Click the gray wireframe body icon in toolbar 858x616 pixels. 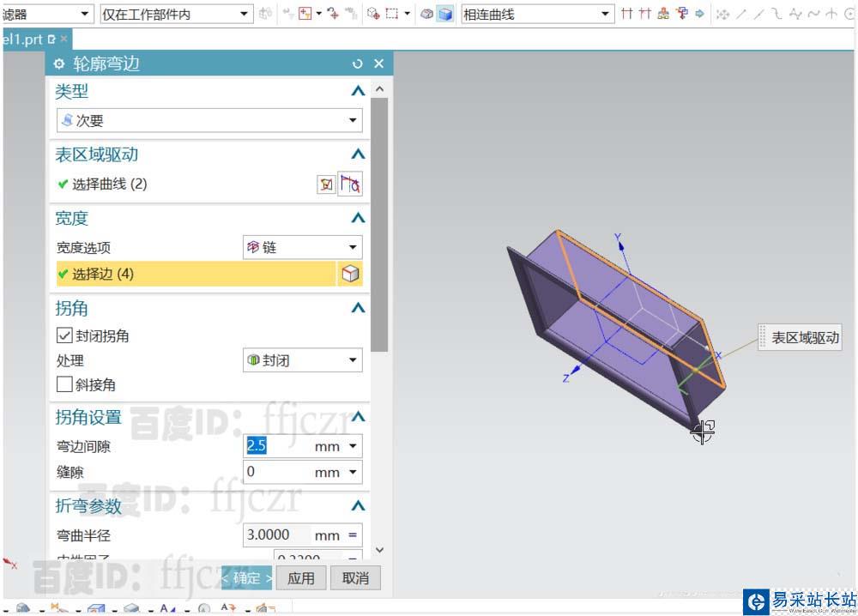click(x=426, y=14)
